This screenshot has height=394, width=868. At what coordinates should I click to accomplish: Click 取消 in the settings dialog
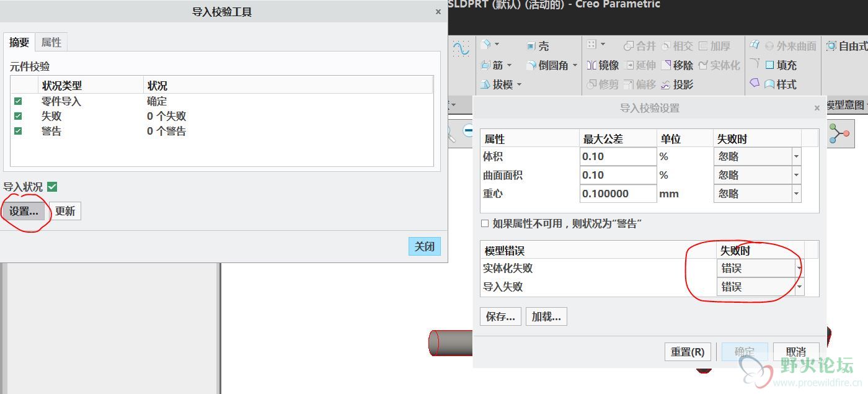click(x=795, y=351)
